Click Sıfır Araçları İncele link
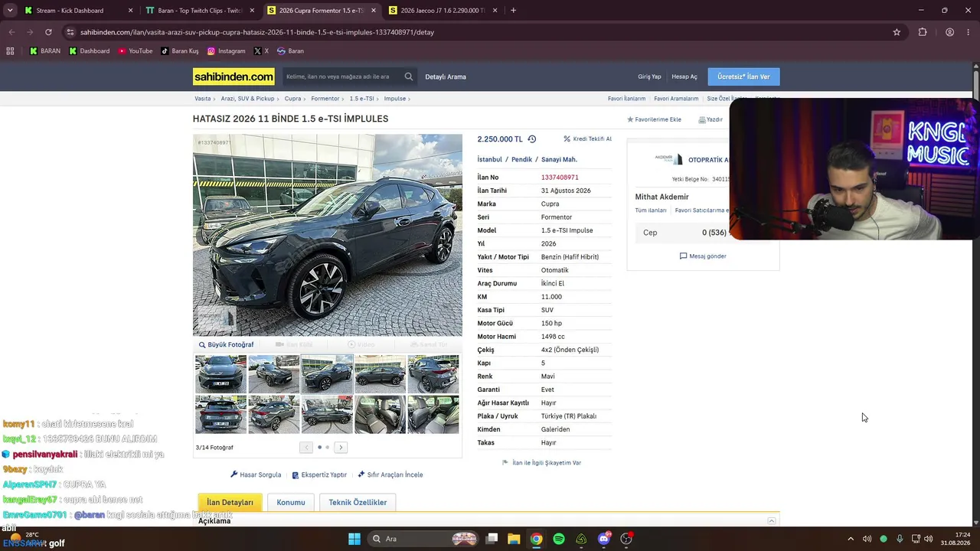Viewport: 980px width, 551px height. [390, 474]
